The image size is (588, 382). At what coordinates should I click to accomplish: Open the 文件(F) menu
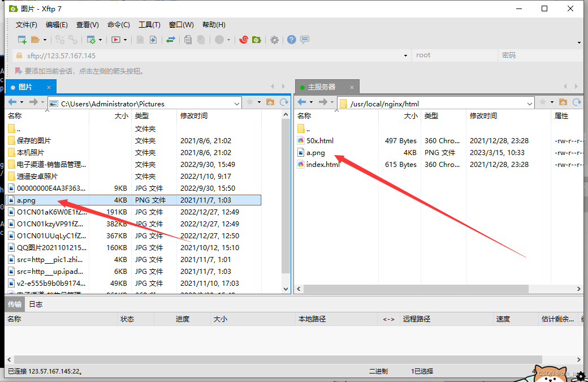26,25
